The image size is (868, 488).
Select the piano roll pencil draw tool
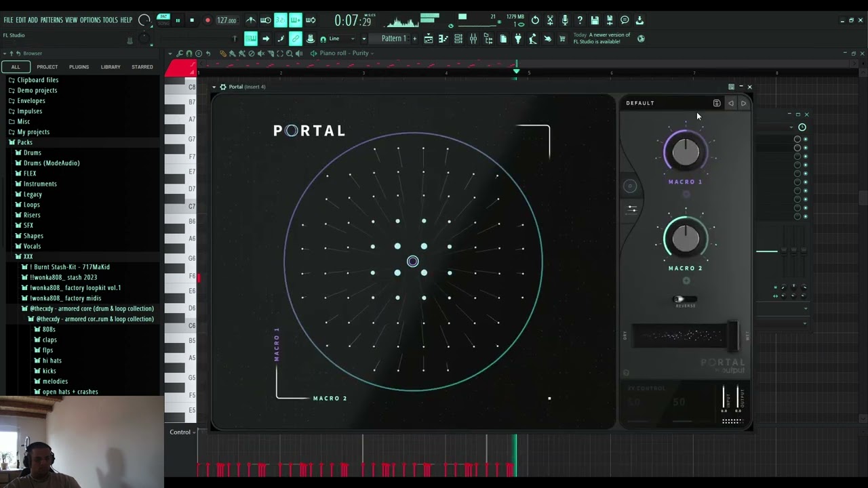223,54
